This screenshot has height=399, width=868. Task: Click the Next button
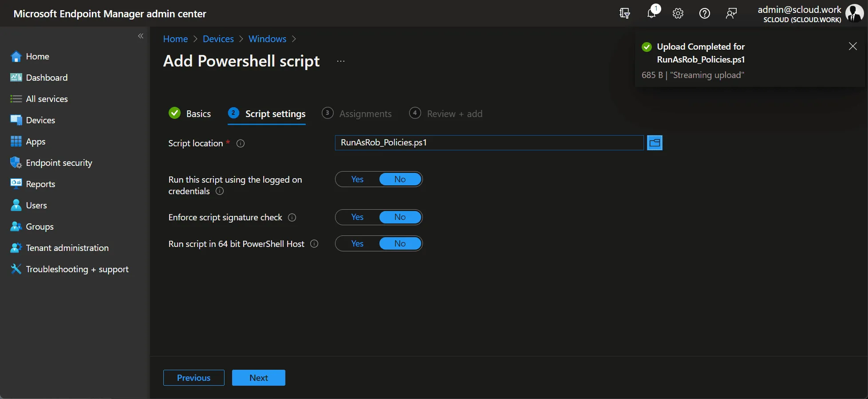coord(259,378)
